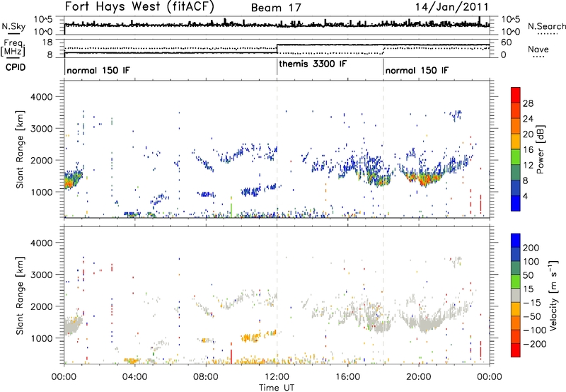Click the '24' tick on the Power colorbar

click(528, 119)
